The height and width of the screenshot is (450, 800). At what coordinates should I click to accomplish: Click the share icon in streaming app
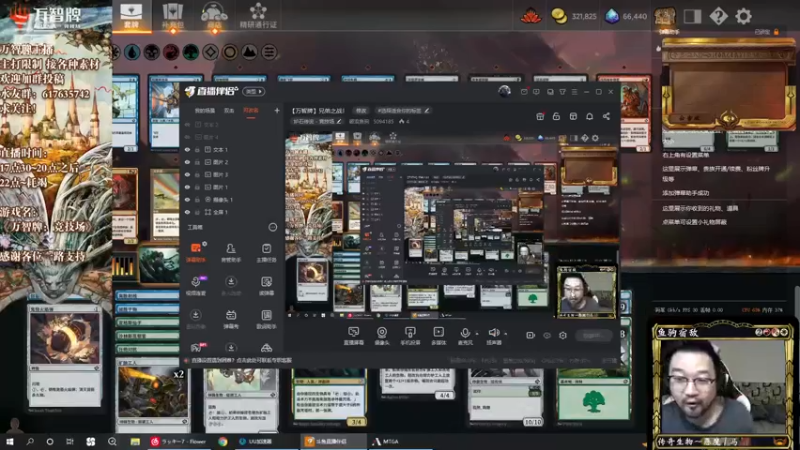tap(606, 116)
